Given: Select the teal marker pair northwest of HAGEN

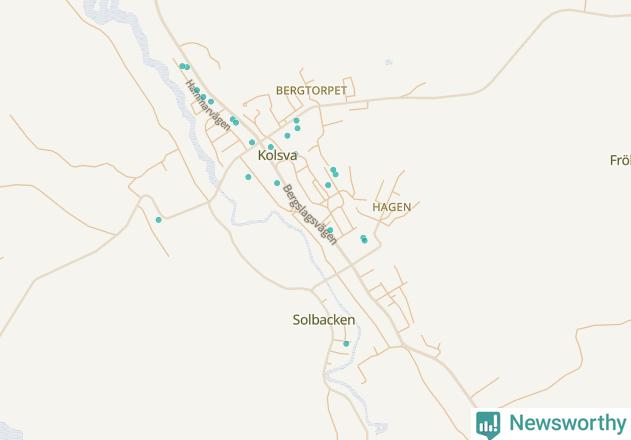Looking at the screenshot, I should [x=334, y=172].
